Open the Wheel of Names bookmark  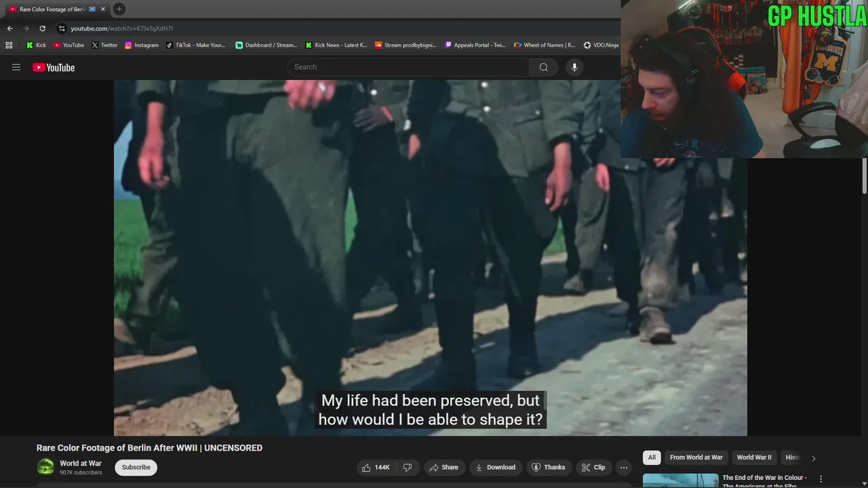(x=544, y=45)
